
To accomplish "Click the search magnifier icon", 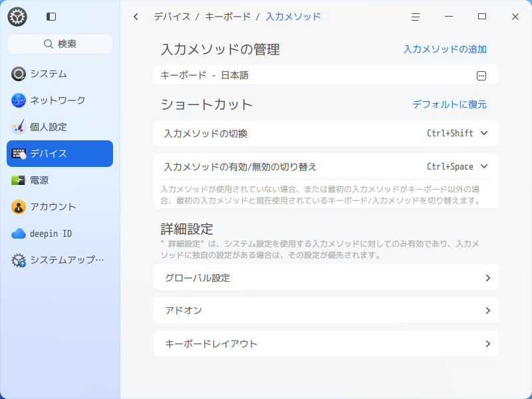I will (49, 44).
